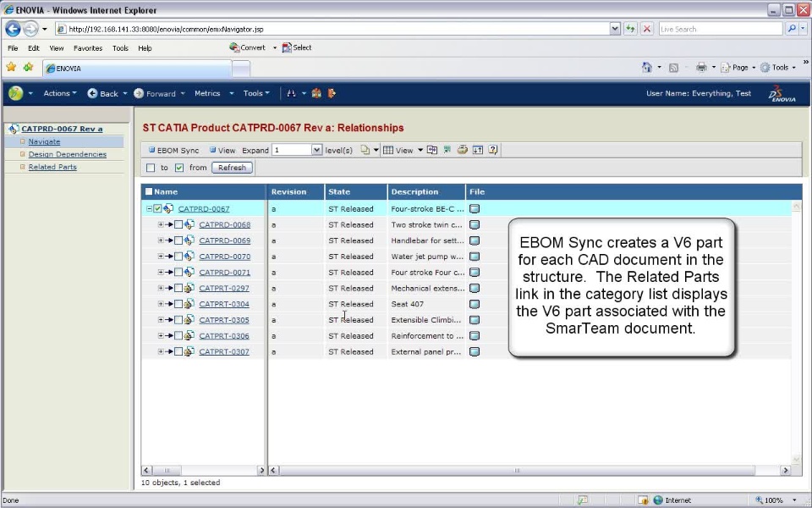This screenshot has width=812, height=508.
Task: Check the CATPRD-0070 row checkbox
Action: coord(178,256)
